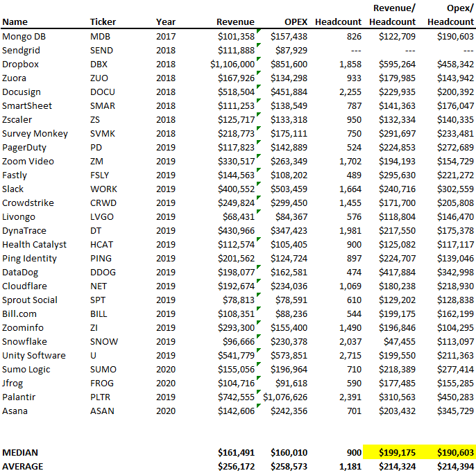Select median OPEX $160,010
The height and width of the screenshot is (473, 476).
pyautogui.click(x=289, y=453)
